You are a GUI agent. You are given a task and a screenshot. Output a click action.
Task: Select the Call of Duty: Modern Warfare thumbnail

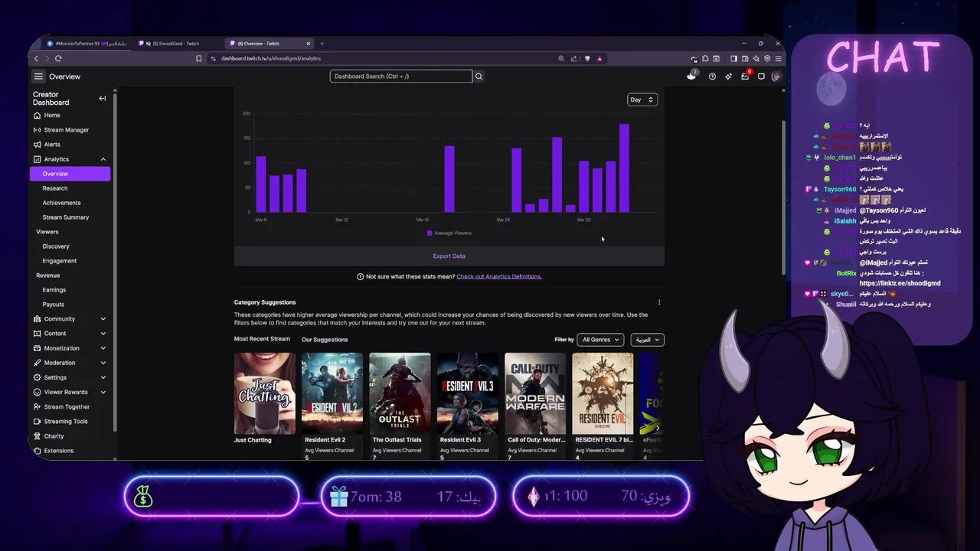click(535, 393)
